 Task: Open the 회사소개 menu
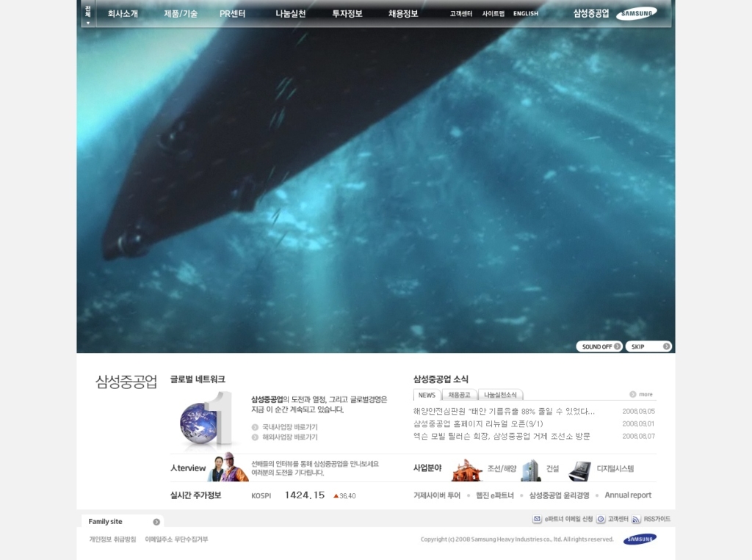(x=123, y=14)
